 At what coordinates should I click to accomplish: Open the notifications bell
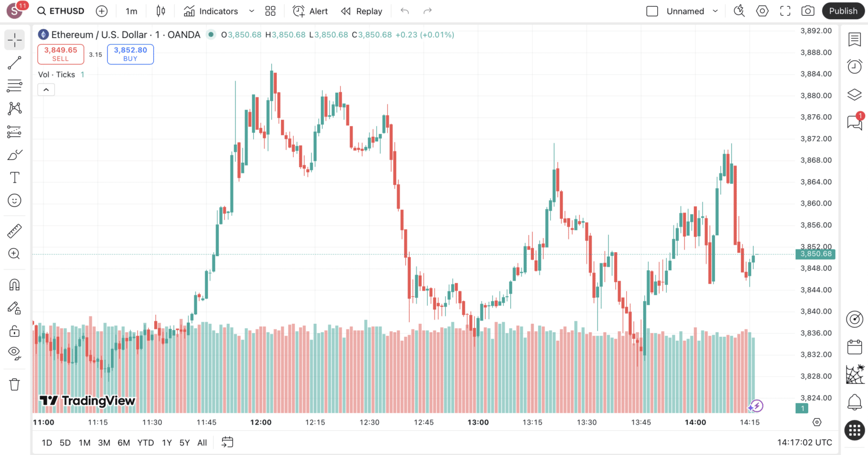coord(854,401)
